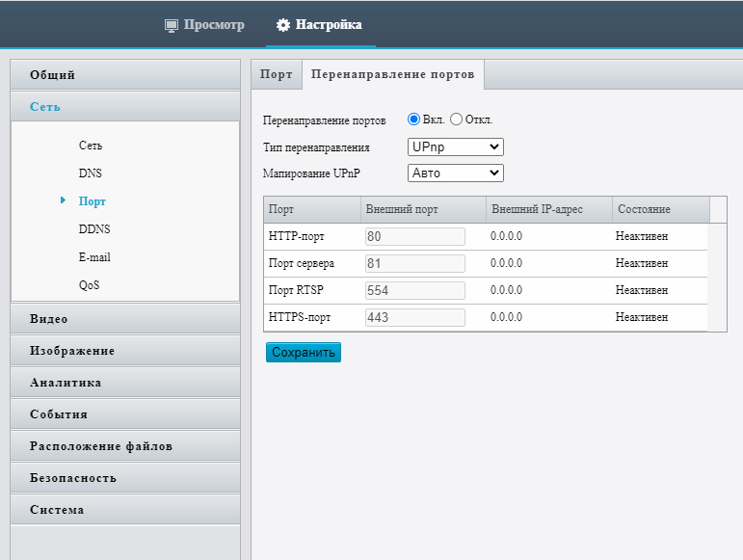Click the Порт сервера external port field 81

[x=415, y=263]
